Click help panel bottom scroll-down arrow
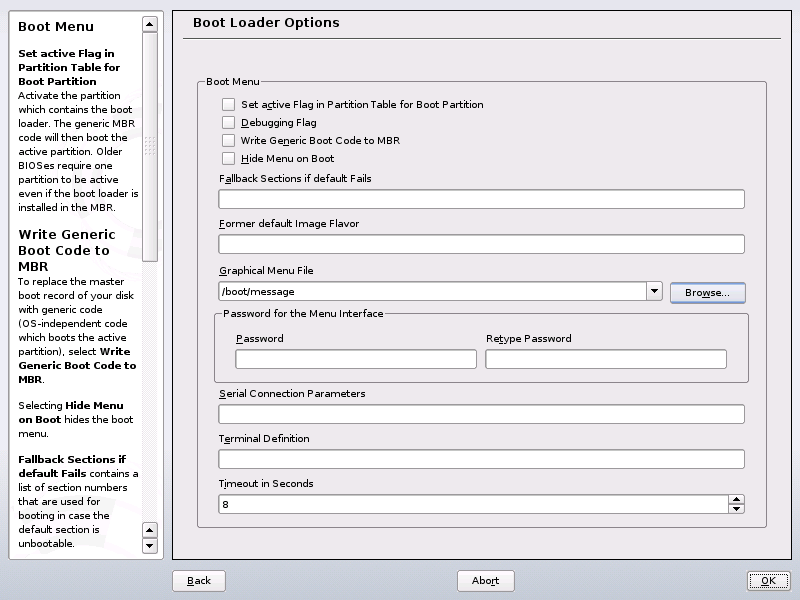This screenshot has height=600, width=800. (x=149, y=545)
